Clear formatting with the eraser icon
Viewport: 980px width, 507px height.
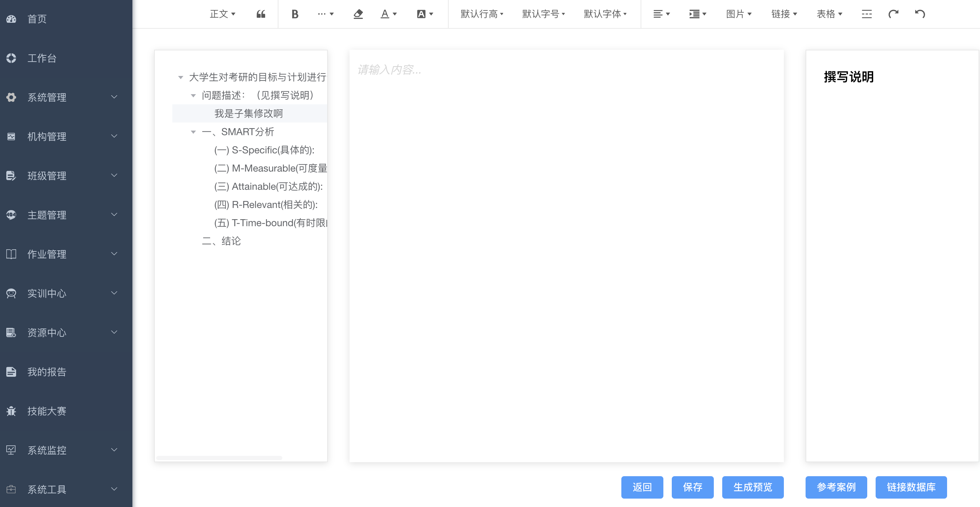358,14
